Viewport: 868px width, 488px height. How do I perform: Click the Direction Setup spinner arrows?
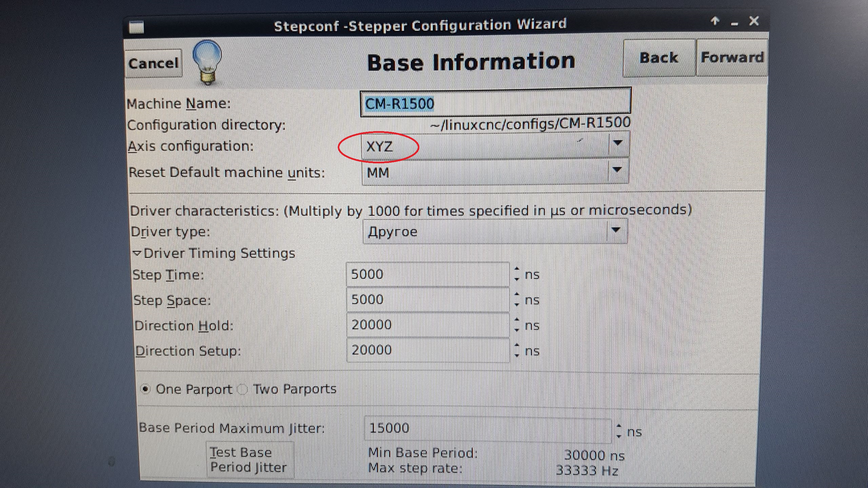point(516,350)
